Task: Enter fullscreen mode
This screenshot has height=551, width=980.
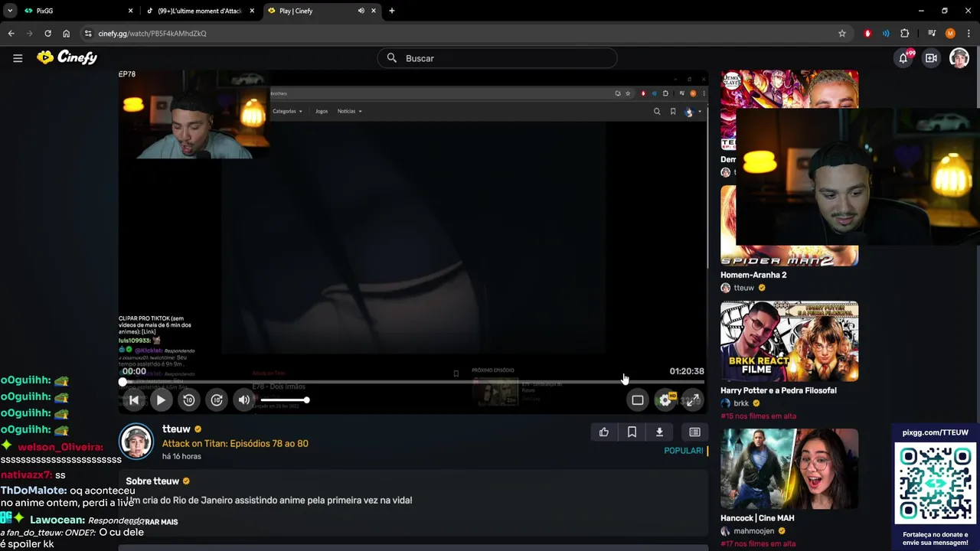Action: [x=692, y=399]
